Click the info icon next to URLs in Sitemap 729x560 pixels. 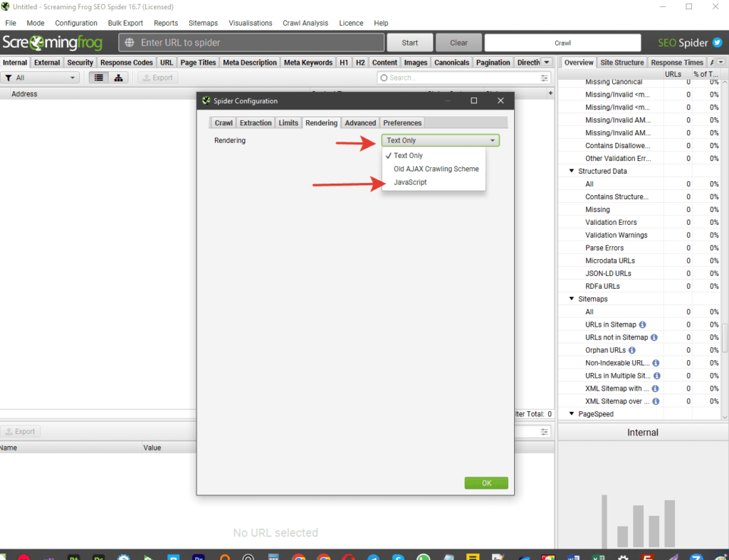coord(643,324)
